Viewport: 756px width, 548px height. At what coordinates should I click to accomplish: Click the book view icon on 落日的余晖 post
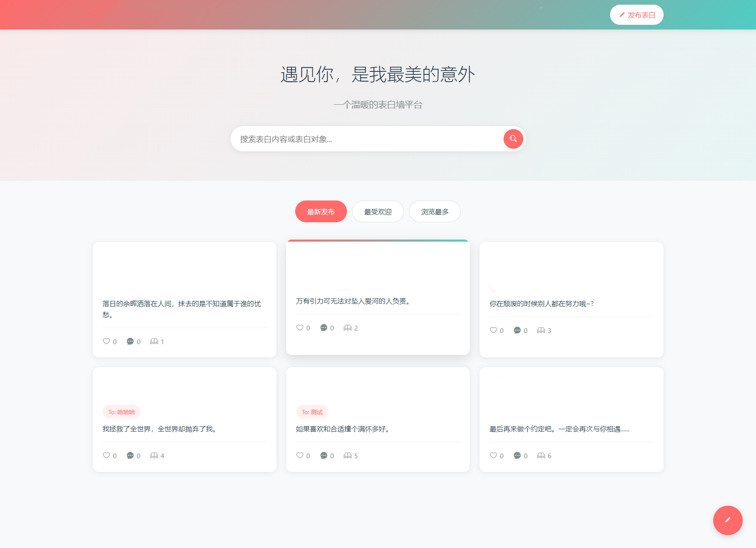click(x=154, y=341)
